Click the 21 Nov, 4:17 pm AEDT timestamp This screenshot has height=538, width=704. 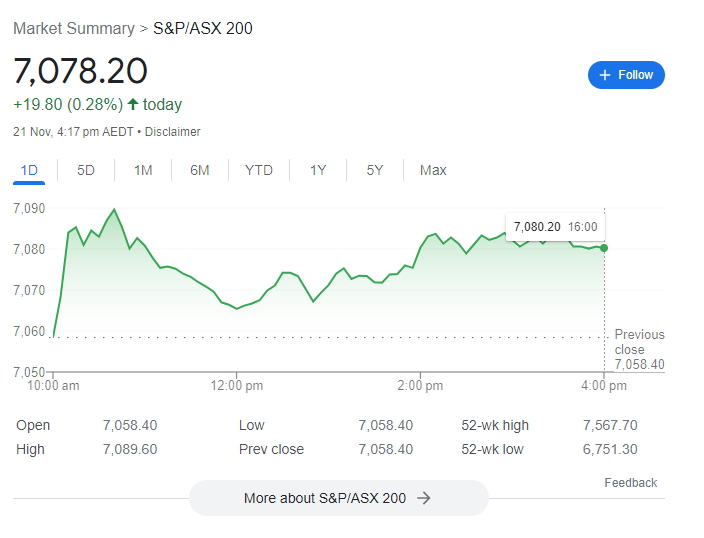[x=73, y=132]
